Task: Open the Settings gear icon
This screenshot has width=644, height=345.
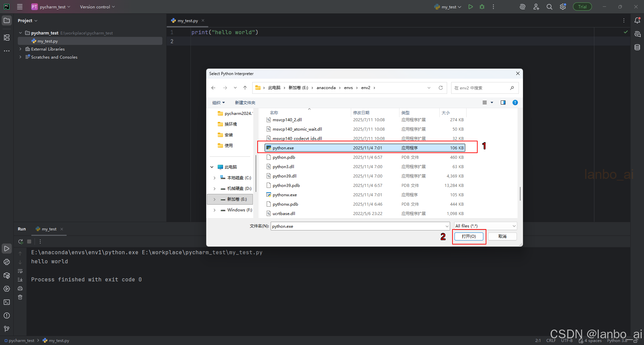Action: coord(562,6)
